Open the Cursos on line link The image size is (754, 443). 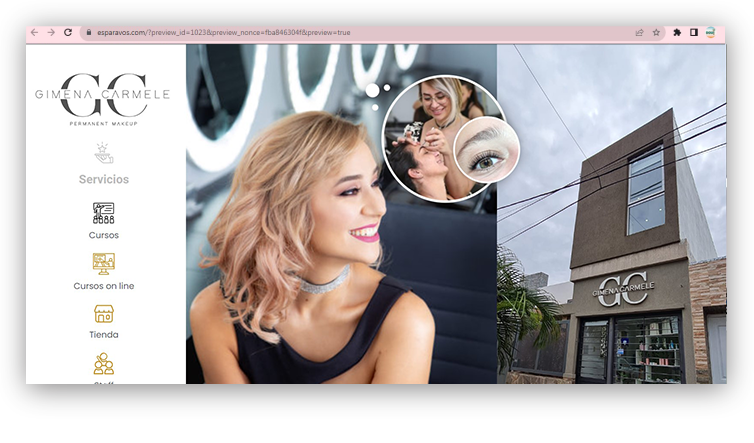pos(104,286)
